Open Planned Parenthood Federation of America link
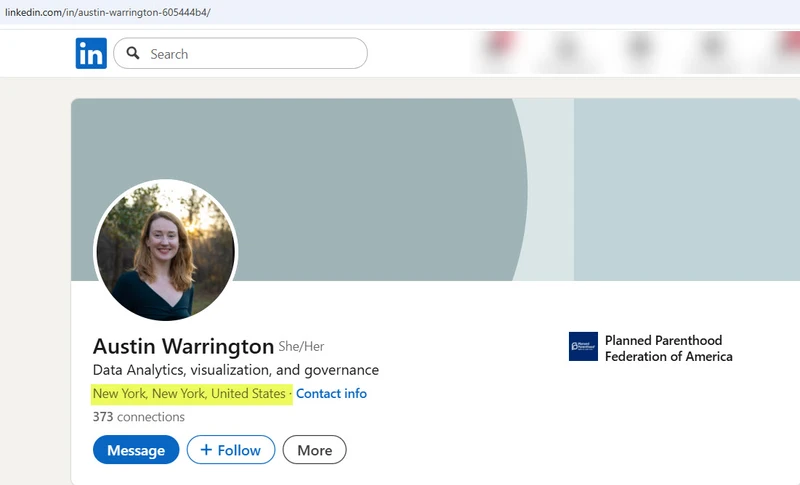800x485 pixels. 668,348
